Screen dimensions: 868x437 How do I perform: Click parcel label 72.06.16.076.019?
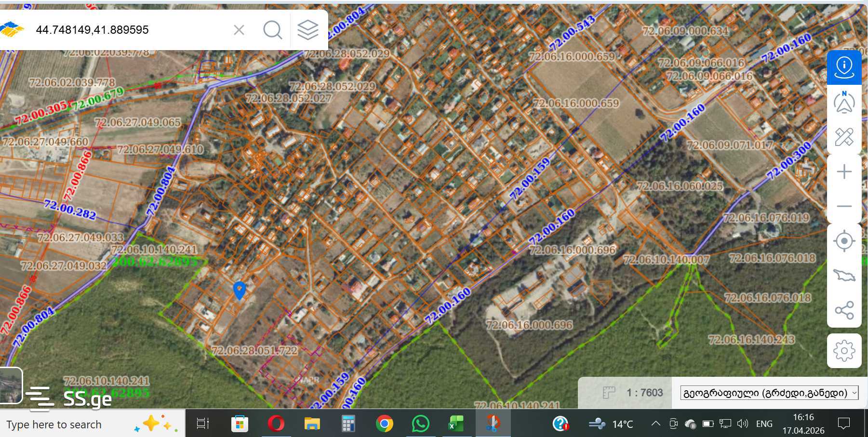tap(766, 218)
